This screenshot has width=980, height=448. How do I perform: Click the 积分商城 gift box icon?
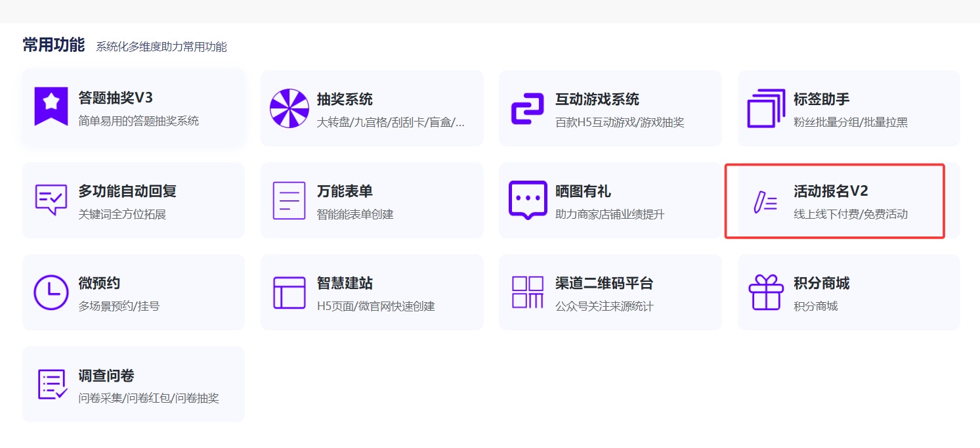765,292
